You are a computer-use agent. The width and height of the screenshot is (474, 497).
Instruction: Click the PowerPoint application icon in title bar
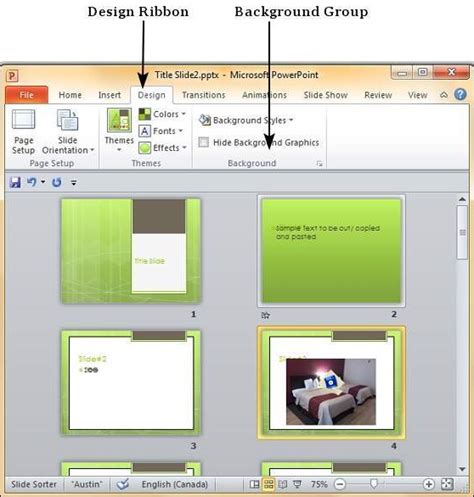(x=12, y=76)
